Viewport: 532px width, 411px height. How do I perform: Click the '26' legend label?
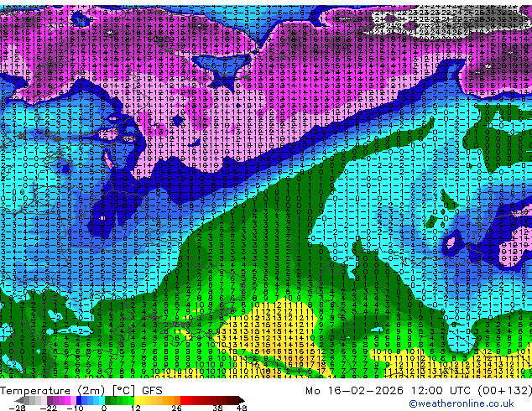176,408
